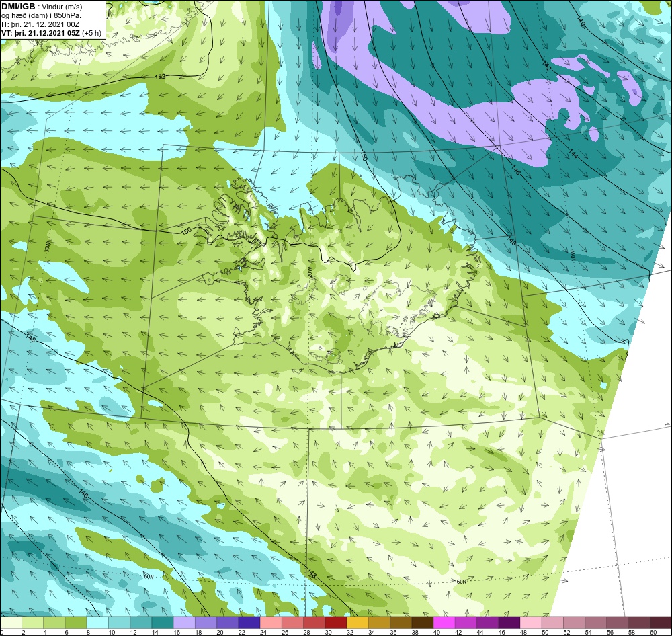Click the '142' height contour label
Screen dimensions: 672x636
(x=546, y=66)
